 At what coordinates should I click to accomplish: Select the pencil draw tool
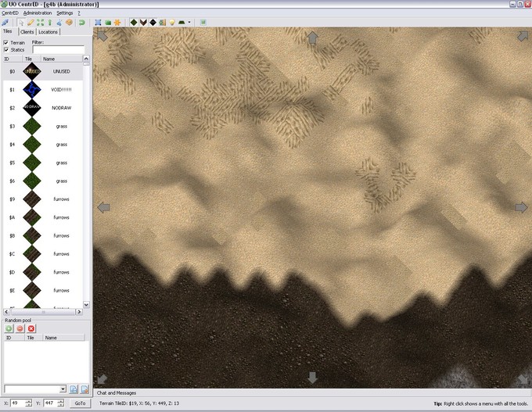[x=31, y=23]
